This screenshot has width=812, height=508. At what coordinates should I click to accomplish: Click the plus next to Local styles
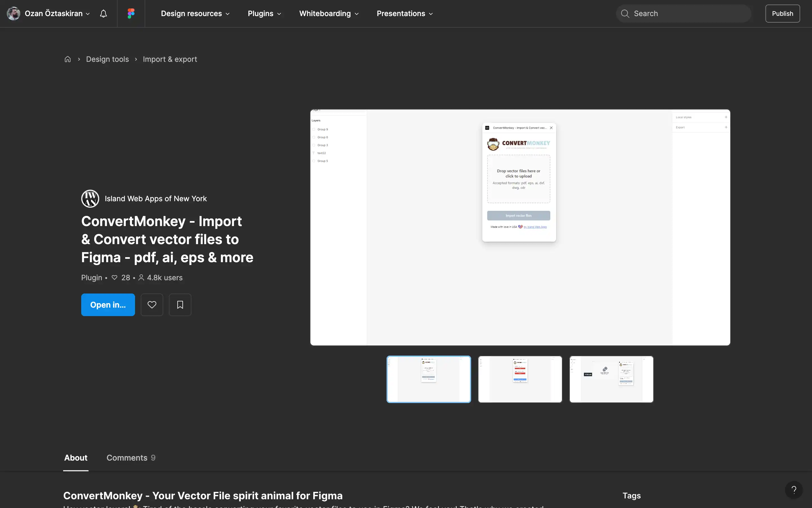pos(726,117)
